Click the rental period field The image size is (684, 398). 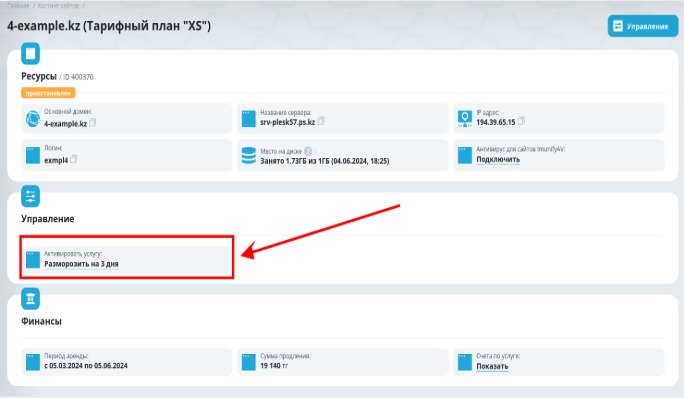(x=127, y=362)
